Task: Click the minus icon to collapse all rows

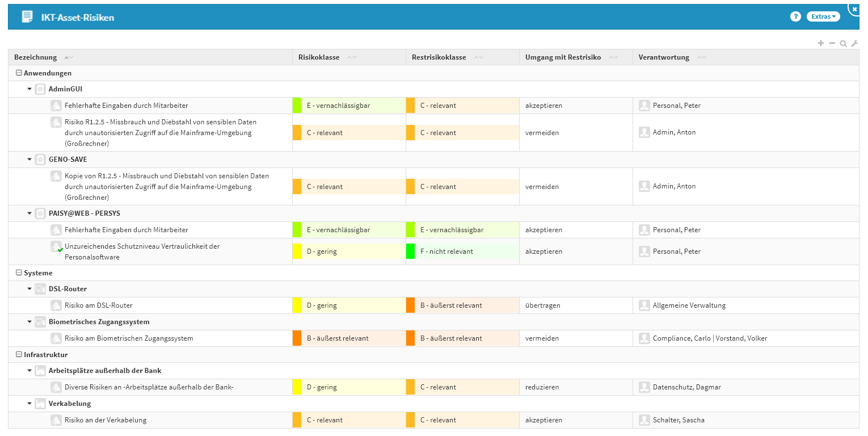Action: 832,43
